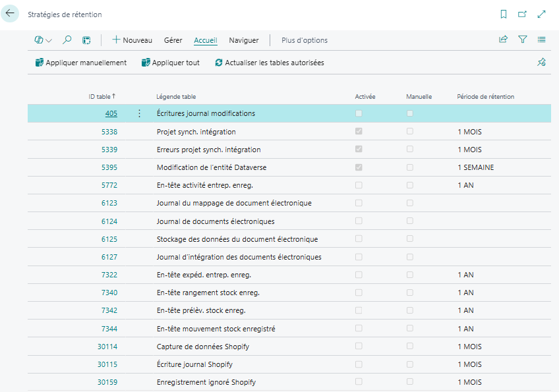Bookmark this page using bookmark icon

504,14
